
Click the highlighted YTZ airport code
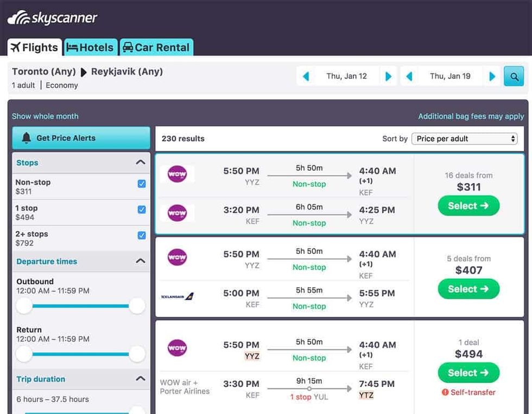tap(366, 396)
